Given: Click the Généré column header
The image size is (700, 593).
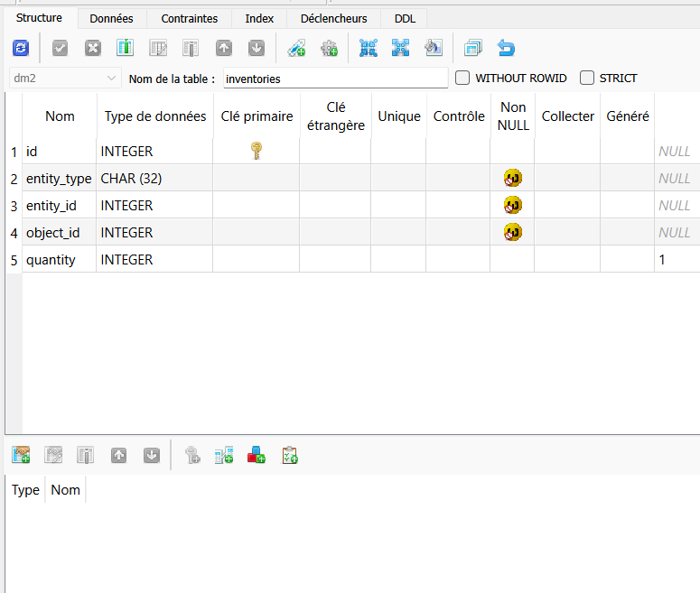Looking at the screenshot, I should pyautogui.click(x=628, y=116).
